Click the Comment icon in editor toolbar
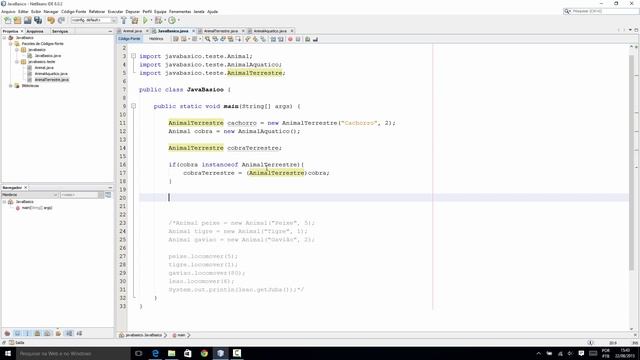640x360 pixels. click(308, 39)
